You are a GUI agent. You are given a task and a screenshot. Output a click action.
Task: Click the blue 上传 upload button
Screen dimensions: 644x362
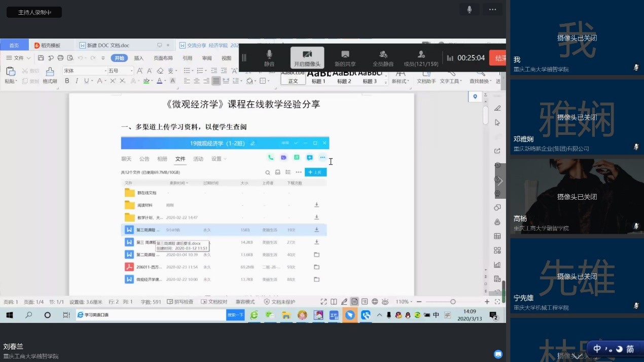tap(315, 172)
